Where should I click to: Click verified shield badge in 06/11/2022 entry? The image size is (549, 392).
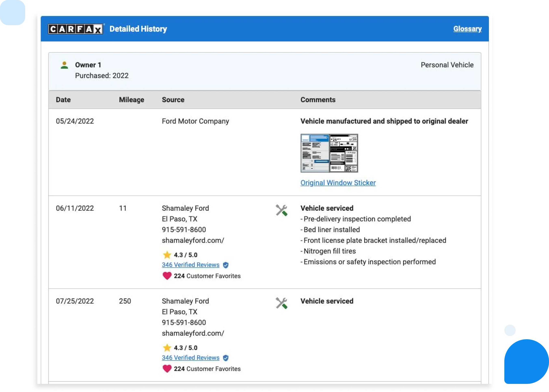point(226,265)
